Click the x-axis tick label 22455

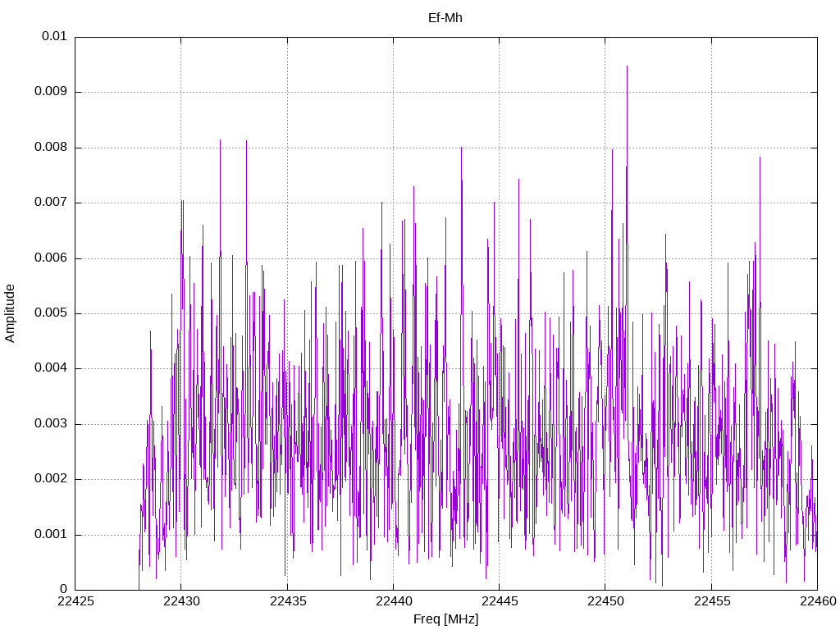712,601
